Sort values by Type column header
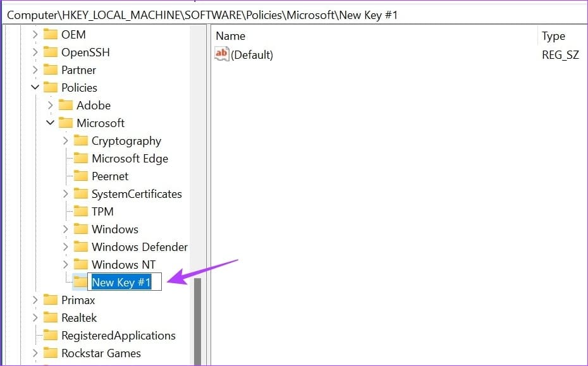Screen dimensions: 588x366 (x=563, y=36)
